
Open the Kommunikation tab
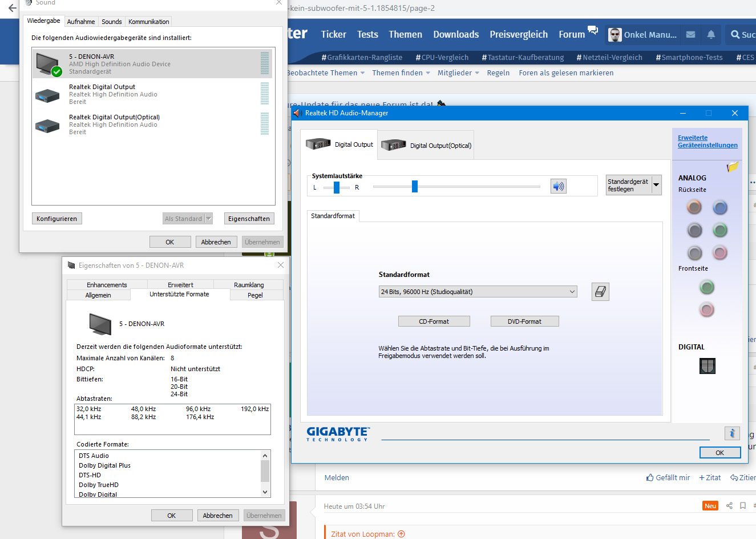coord(148,22)
